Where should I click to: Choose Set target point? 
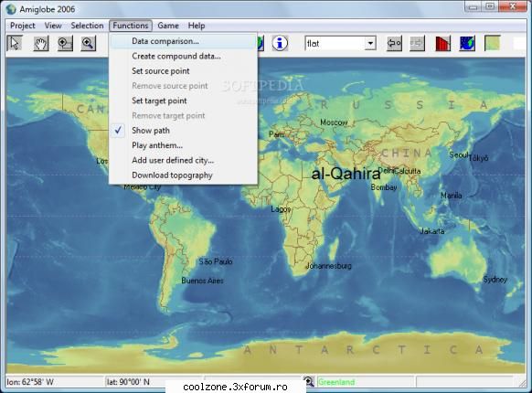[183, 101]
